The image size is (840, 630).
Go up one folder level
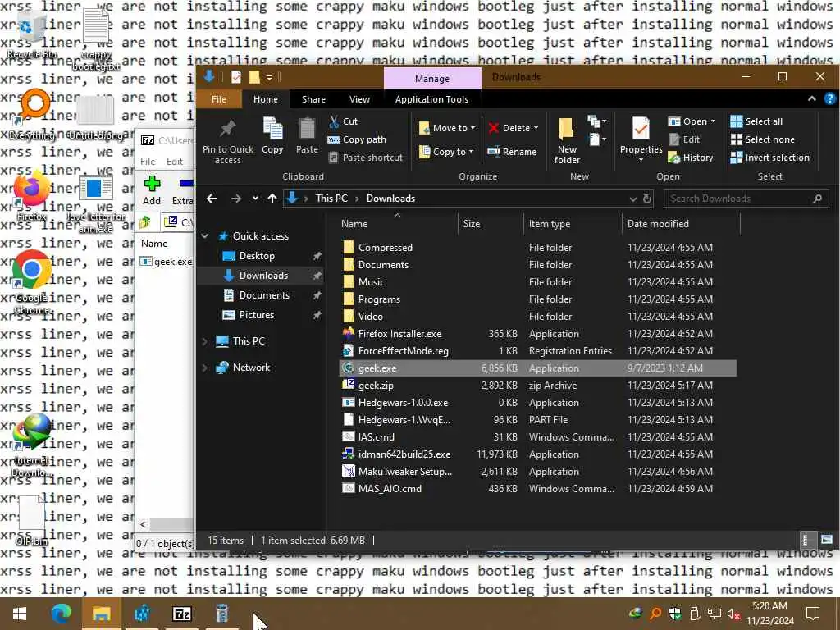pos(272,199)
